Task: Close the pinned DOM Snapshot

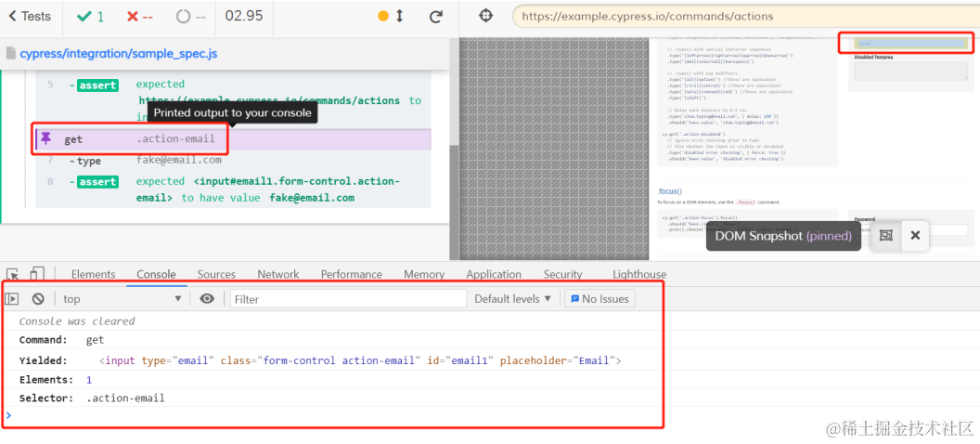Action: 915,236
